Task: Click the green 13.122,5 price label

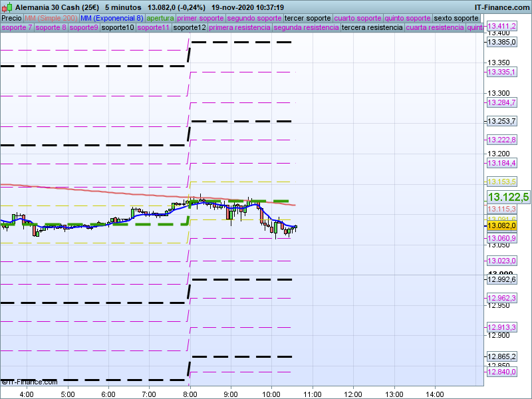Action: [x=507, y=197]
